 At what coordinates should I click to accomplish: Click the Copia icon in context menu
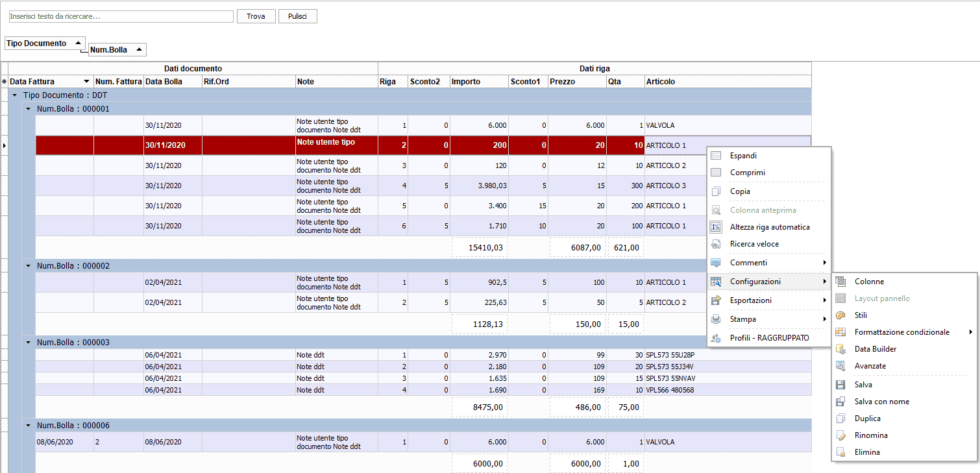click(x=716, y=191)
